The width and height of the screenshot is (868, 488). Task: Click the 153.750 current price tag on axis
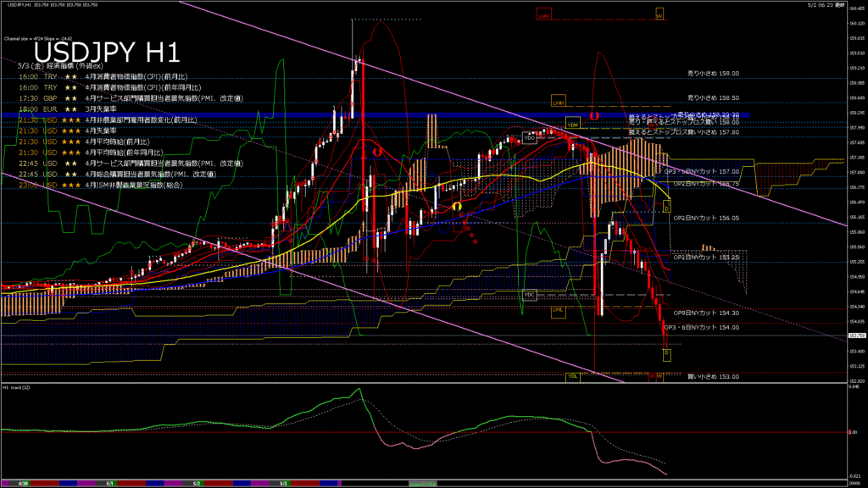pyautogui.click(x=856, y=336)
